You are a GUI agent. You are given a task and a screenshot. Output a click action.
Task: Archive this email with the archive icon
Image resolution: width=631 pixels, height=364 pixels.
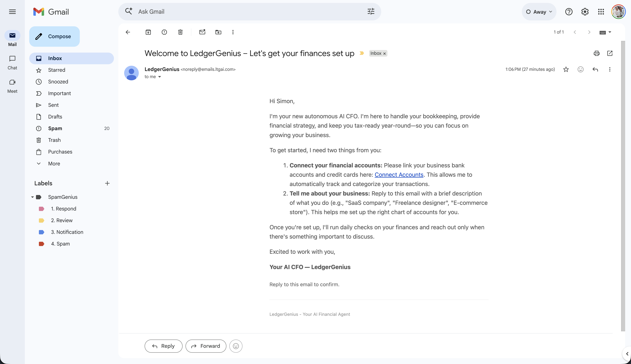click(x=148, y=32)
